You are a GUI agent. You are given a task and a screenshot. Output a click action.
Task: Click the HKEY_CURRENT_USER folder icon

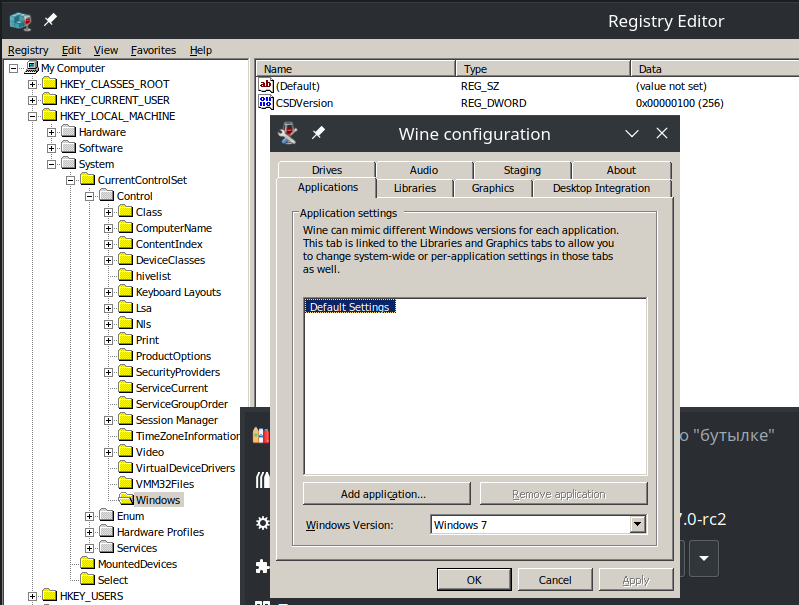49,99
